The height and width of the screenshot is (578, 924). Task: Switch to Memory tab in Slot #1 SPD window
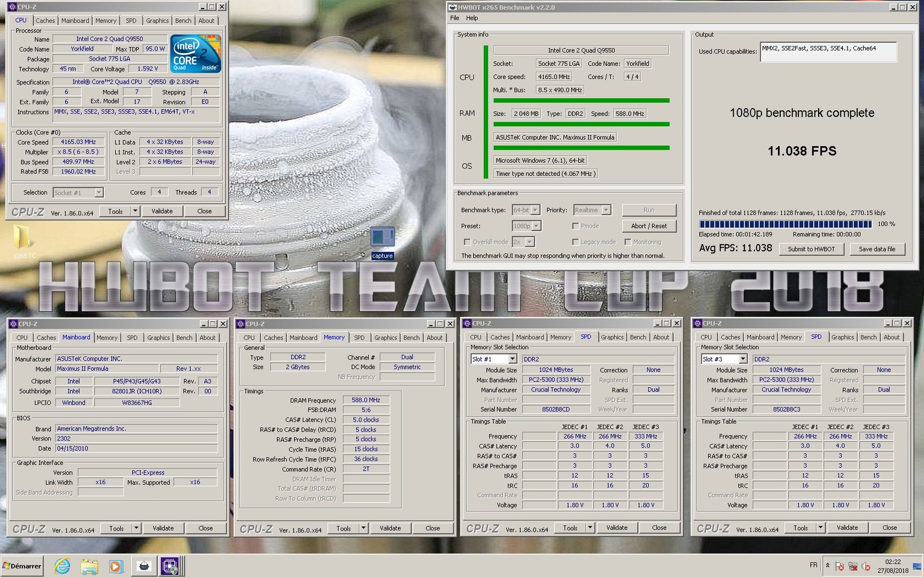(x=560, y=337)
